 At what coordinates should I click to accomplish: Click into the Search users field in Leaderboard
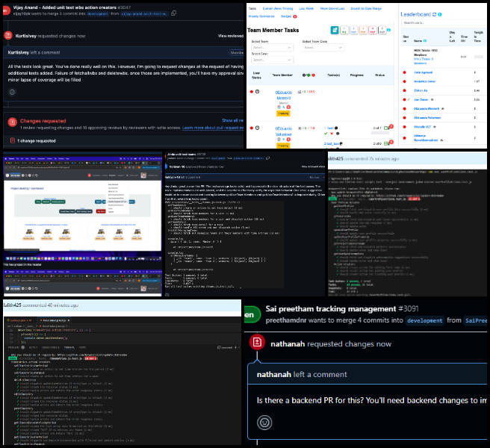(x=444, y=23)
